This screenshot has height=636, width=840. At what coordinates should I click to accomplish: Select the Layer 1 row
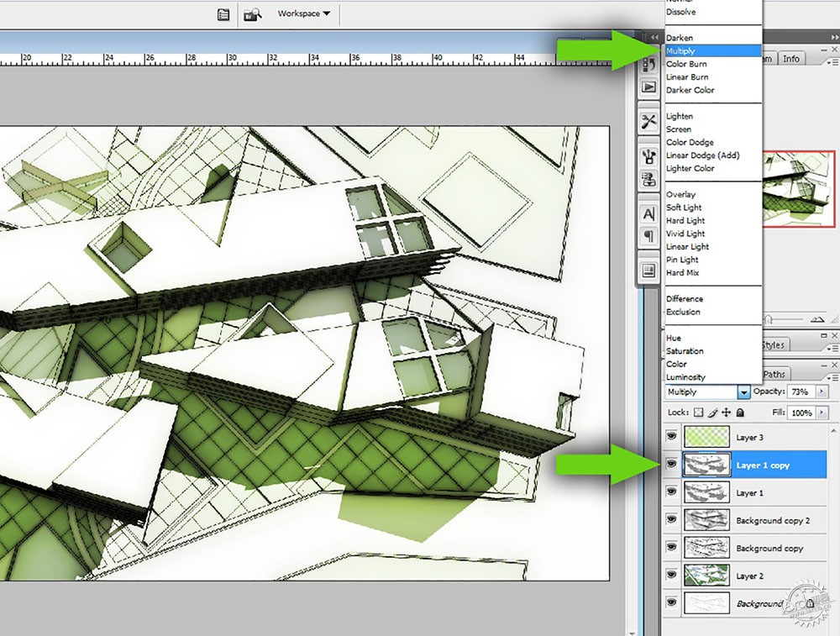[744, 492]
